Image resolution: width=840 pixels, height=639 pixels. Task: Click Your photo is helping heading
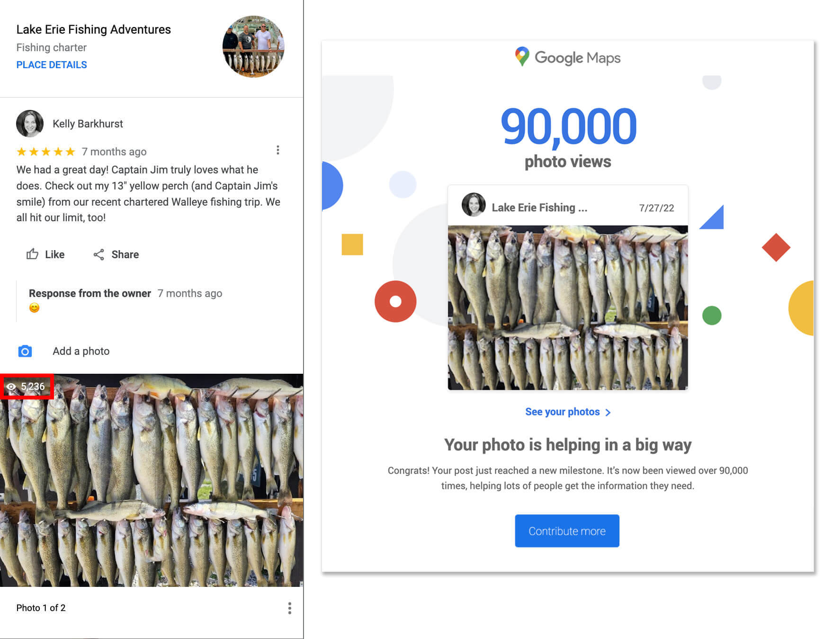point(568,445)
